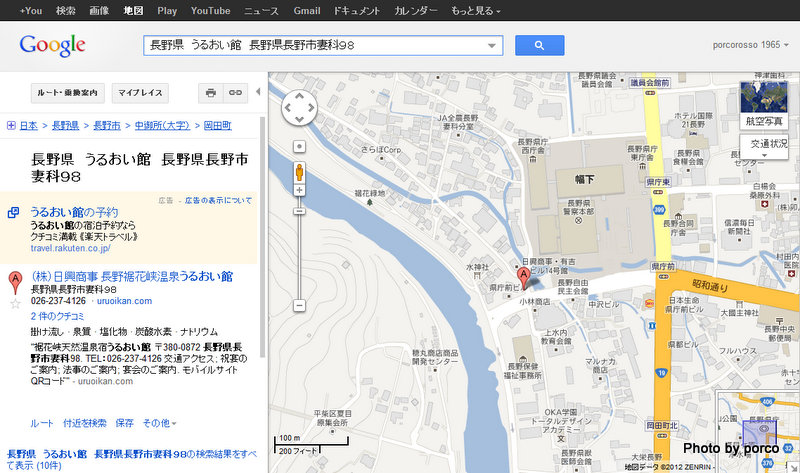
Task: Open 2 件のクチコミ reviews link
Action: 58,316
